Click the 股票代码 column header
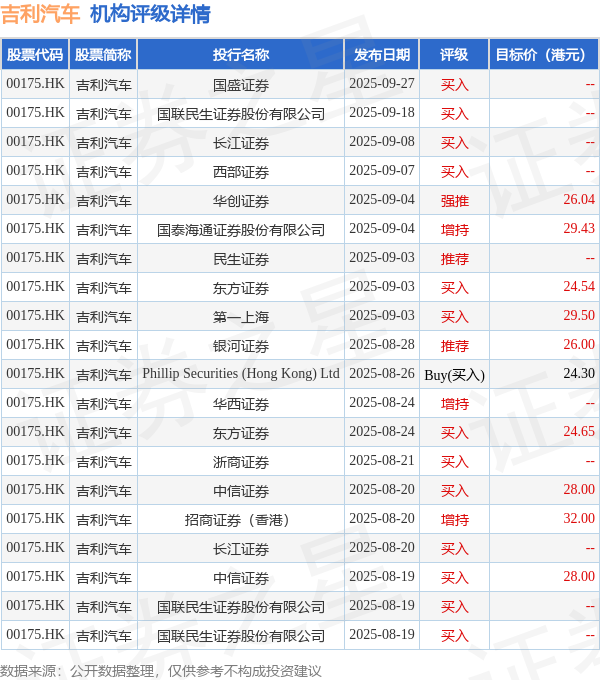The width and height of the screenshot is (600, 680). 35,55
